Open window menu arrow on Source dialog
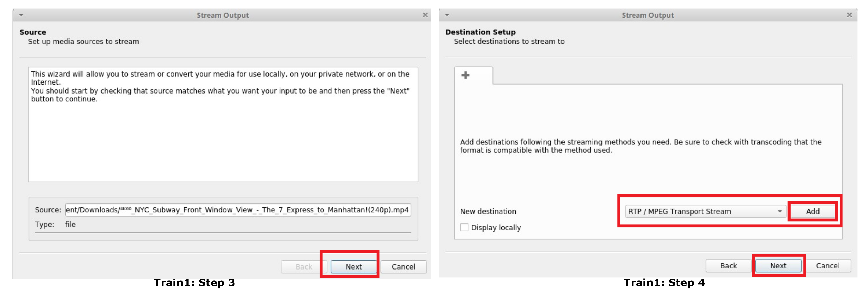The image size is (868, 297). (x=21, y=15)
